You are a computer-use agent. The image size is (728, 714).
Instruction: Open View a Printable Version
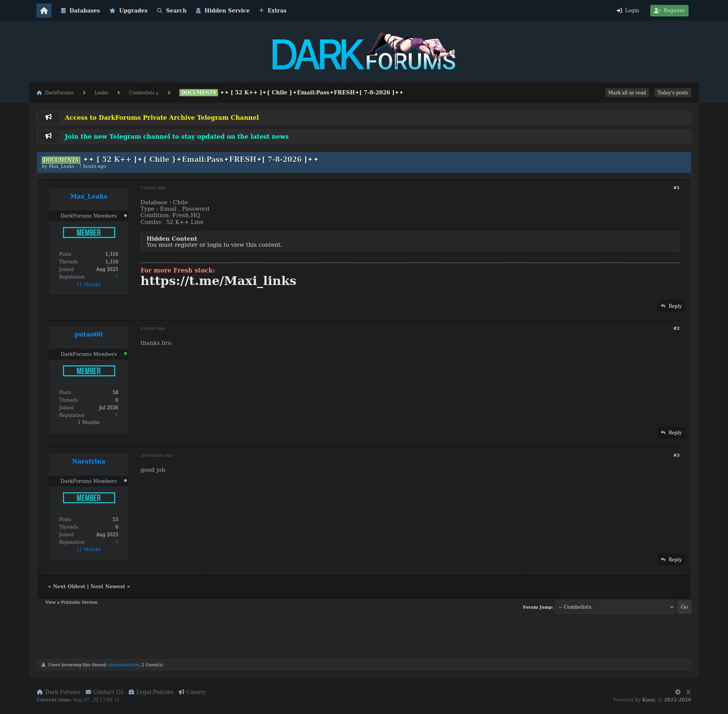click(71, 603)
